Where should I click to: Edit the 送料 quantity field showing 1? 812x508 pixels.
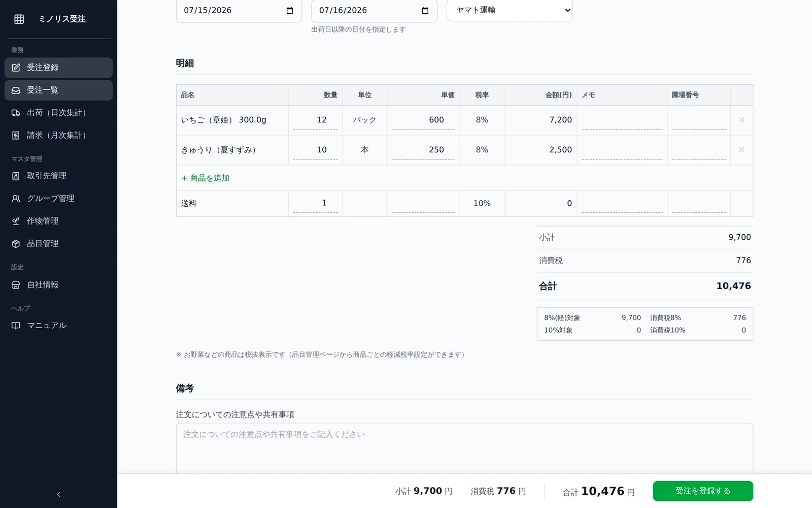point(315,203)
